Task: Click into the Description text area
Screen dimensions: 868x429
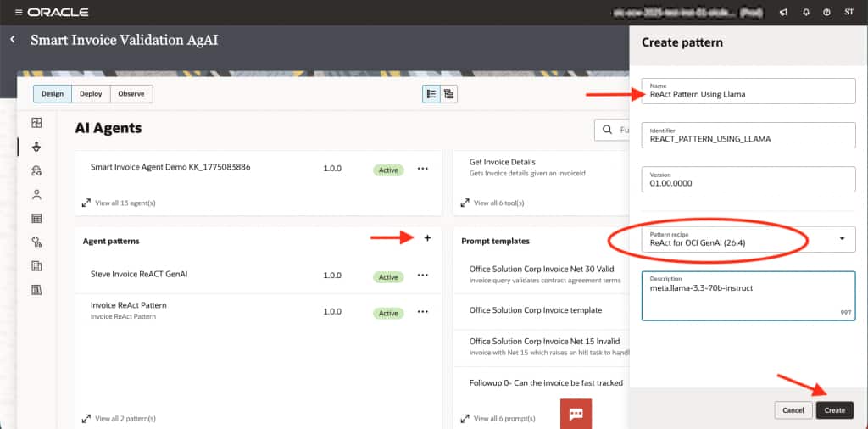Action: 748,296
